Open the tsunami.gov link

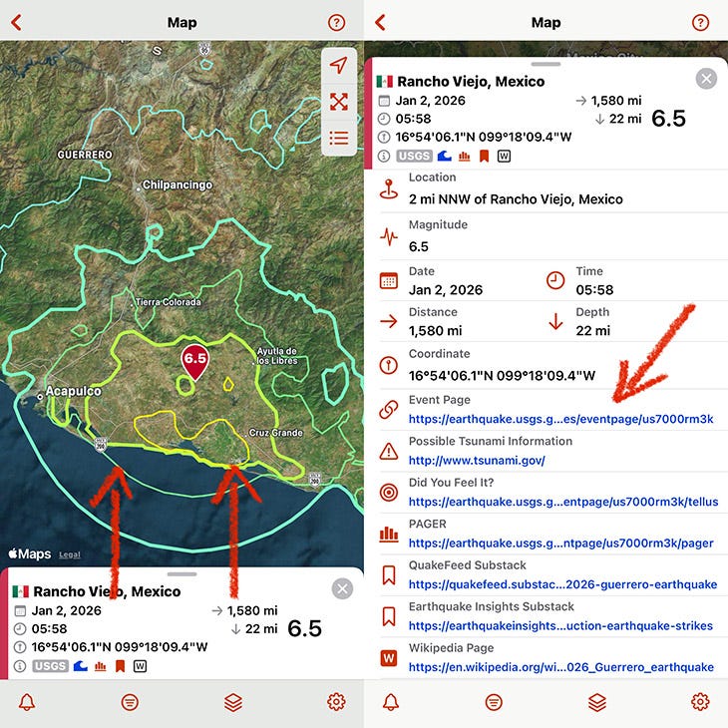(477, 461)
